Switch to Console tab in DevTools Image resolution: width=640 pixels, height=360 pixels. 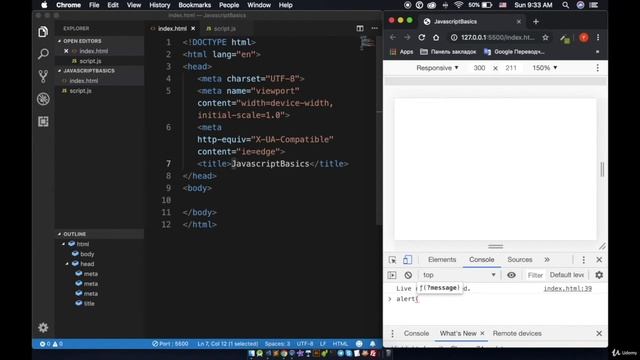click(481, 260)
